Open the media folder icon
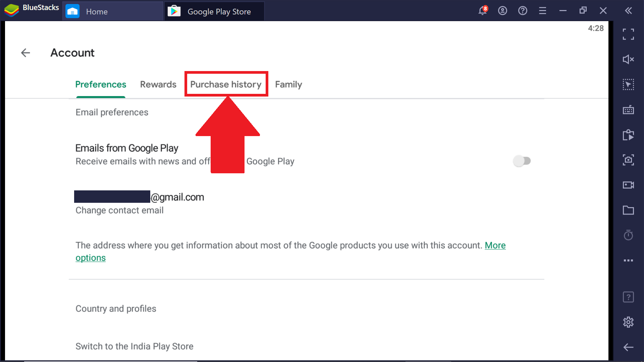Viewport: 644px width, 362px height. coord(628,210)
